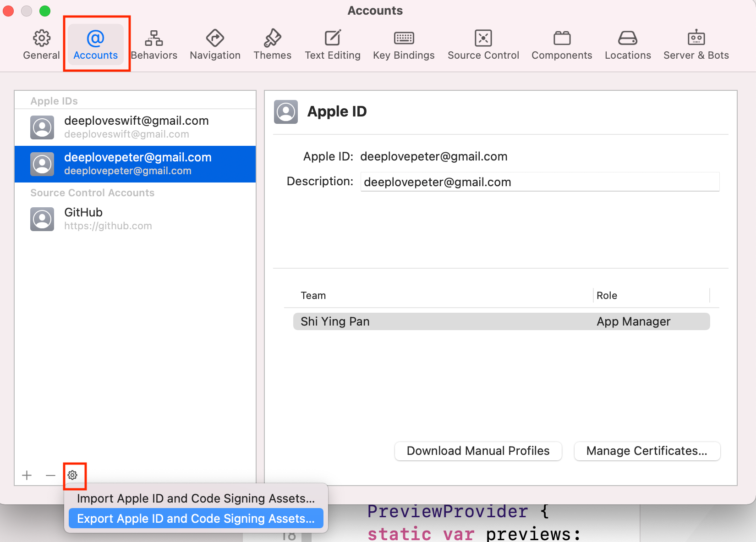Switch to Source Control preferences
Screen dimensions: 756x542
coord(483,45)
